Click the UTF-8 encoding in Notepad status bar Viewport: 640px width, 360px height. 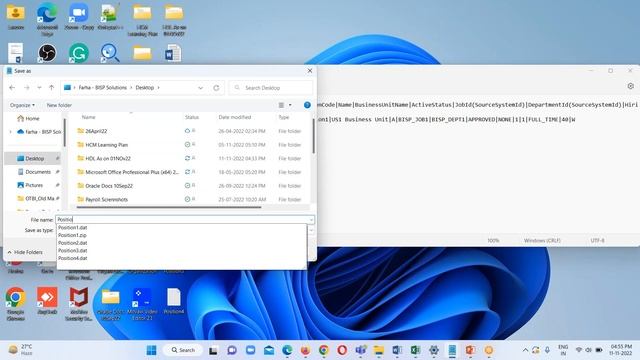tap(597, 240)
